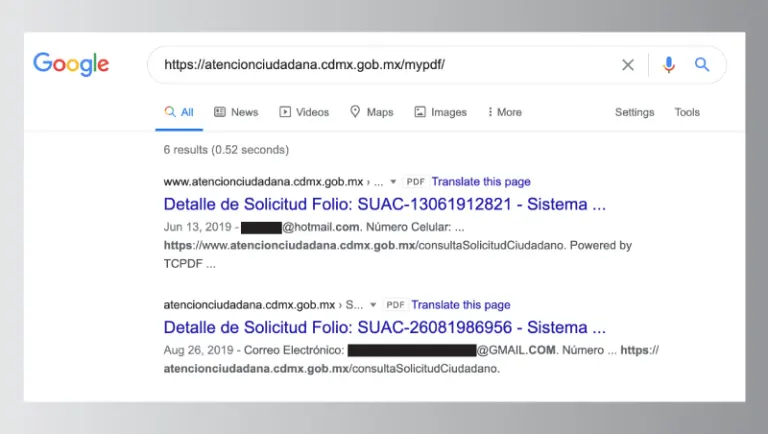Open result titled Folio SUAC-26081986956

(385, 327)
